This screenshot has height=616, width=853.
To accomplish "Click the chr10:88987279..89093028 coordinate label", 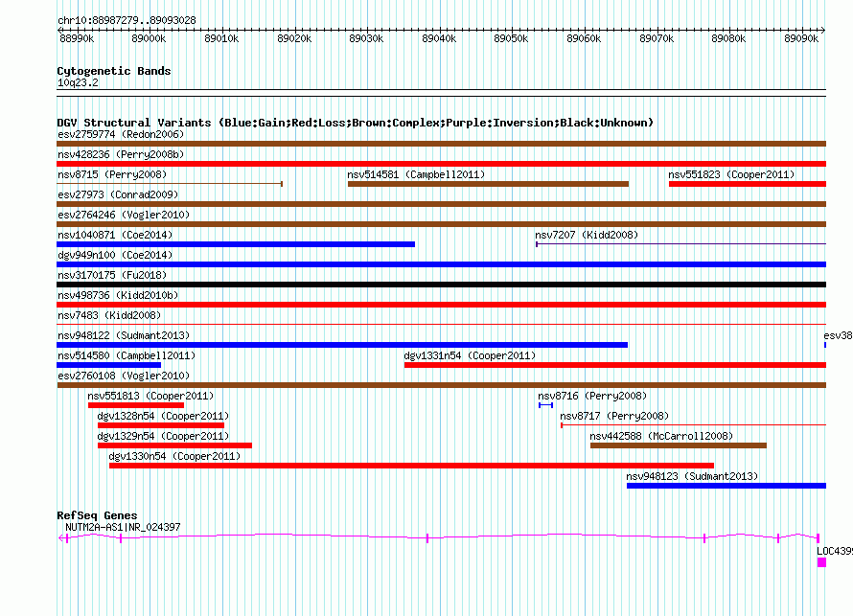I will (x=127, y=21).
